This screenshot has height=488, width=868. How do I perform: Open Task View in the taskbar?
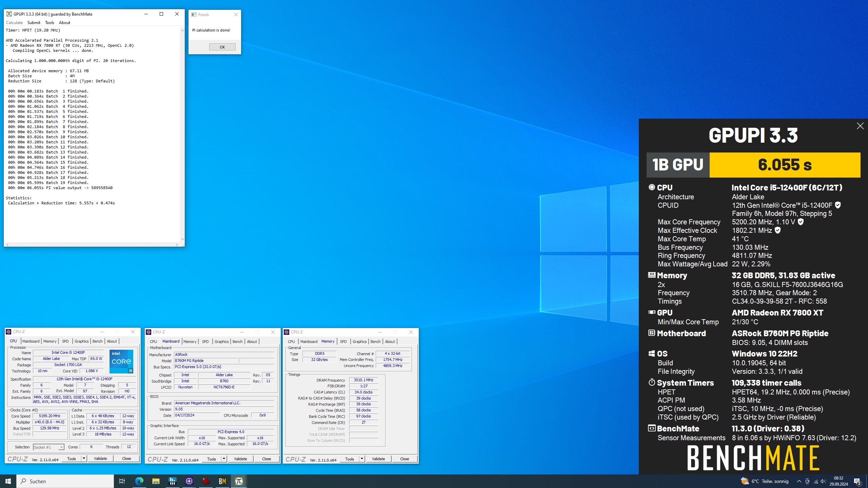[x=122, y=481]
